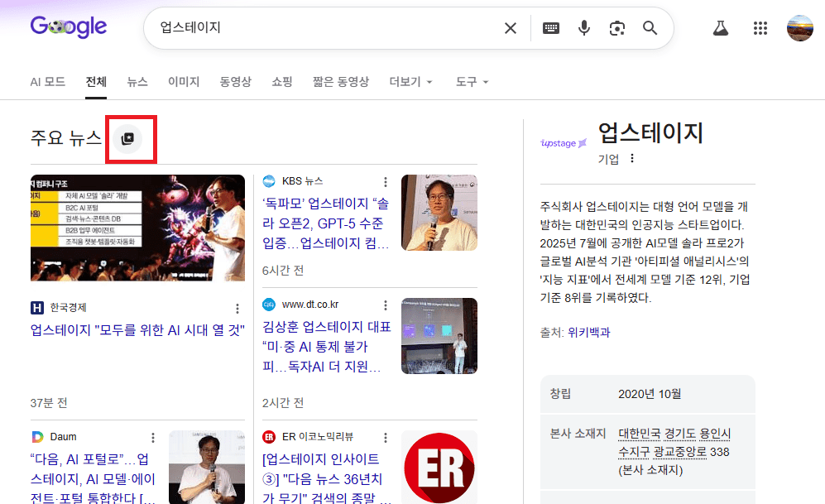The height and width of the screenshot is (504, 825).
Task: Open more options beside 기업 label
Action: coord(632,158)
